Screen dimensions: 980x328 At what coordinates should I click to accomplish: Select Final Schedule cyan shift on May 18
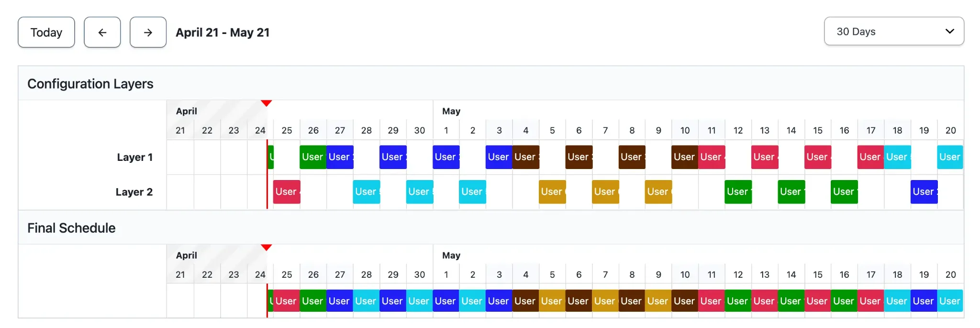coord(897,301)
